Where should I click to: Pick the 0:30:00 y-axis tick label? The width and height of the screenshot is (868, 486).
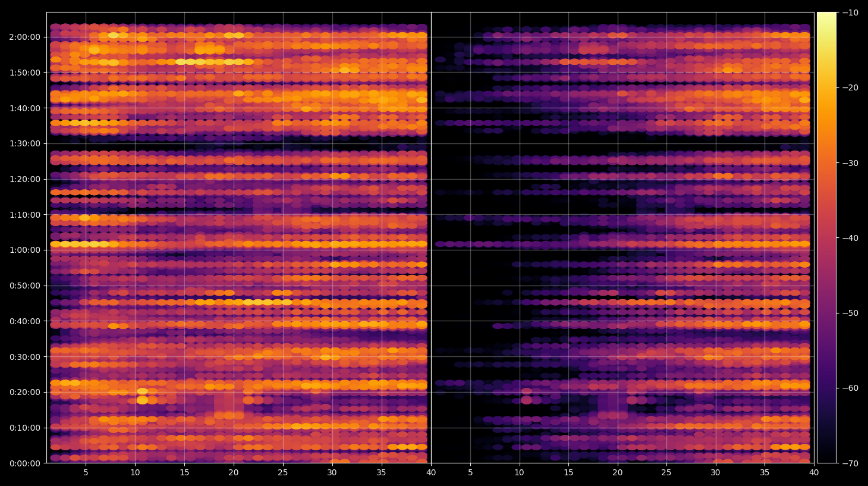click(x=25, y=357)
